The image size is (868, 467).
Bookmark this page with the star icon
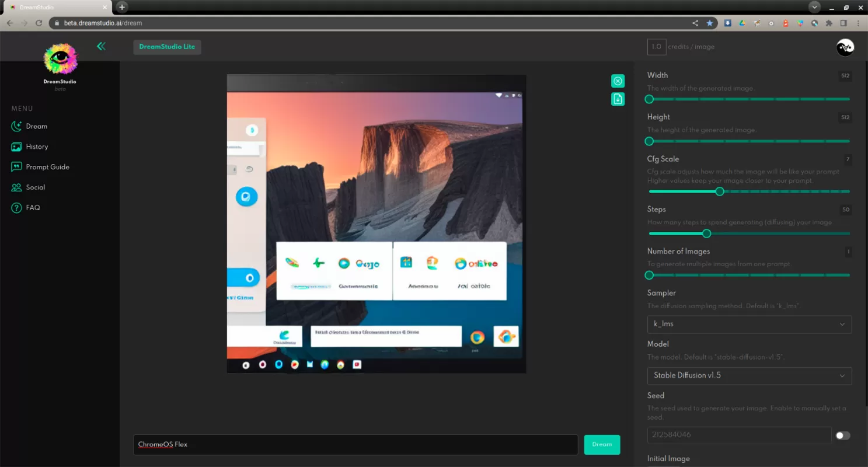710,23
